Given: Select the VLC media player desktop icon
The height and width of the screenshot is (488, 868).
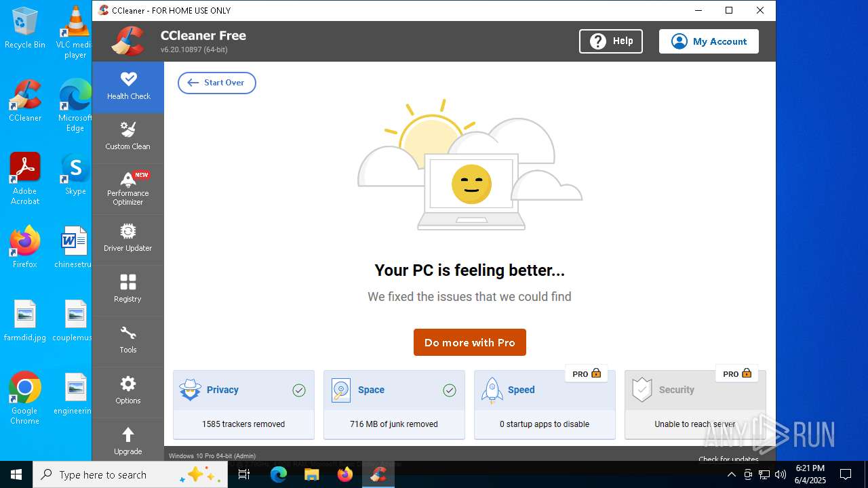Looking at the screenshot, I should click(x=75, y=33).
